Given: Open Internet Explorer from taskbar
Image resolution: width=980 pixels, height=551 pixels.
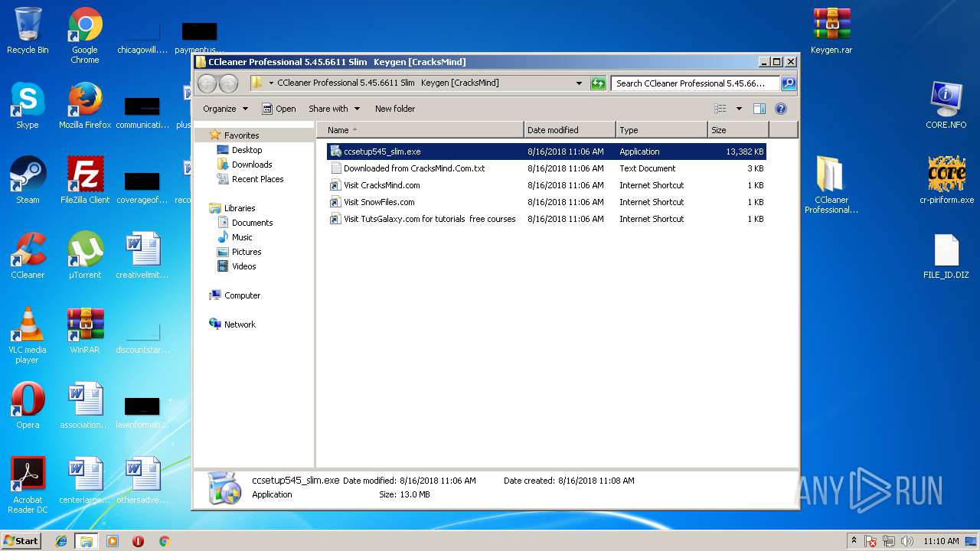Looking at the screenshot, I should pos(61,541).
